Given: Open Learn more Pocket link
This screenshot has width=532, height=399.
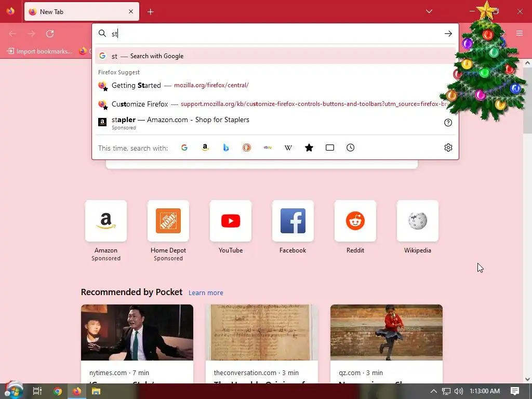Looking at the screenshot, I should tap(206, 293).
